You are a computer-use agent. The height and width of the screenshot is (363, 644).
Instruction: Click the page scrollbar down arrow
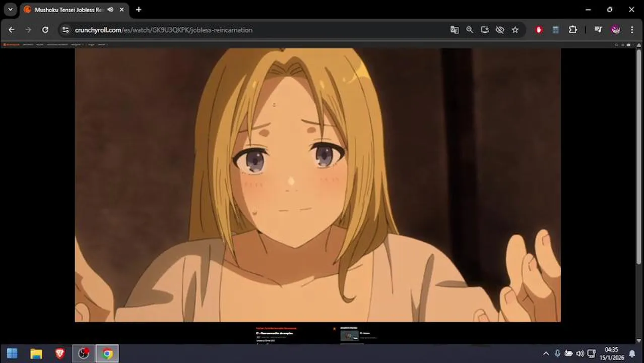coord(639,340)
